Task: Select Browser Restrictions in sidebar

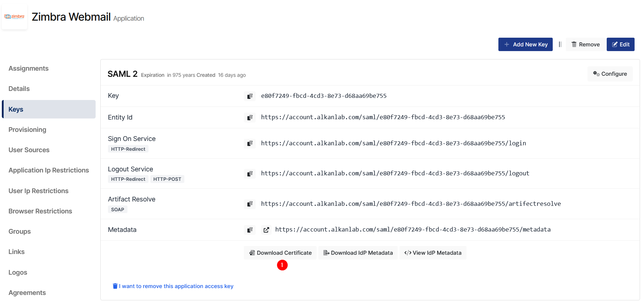Action: (x=40, y=211)
